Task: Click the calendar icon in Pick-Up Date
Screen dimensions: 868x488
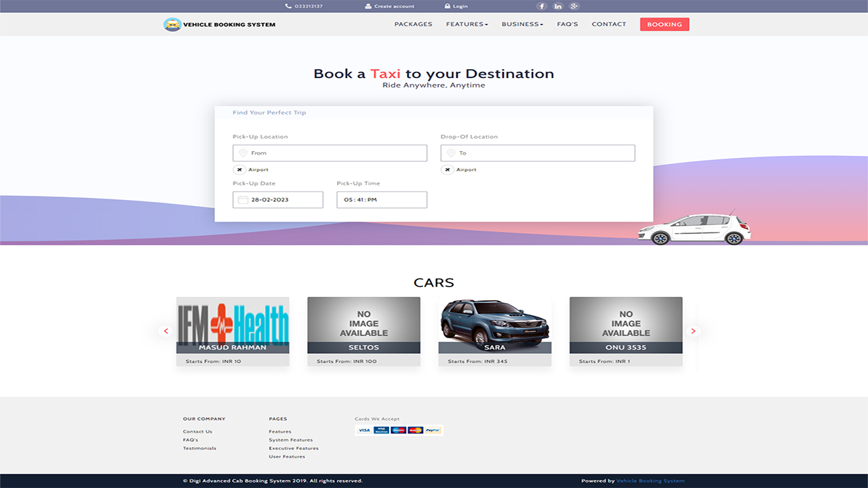Action: 244,199
